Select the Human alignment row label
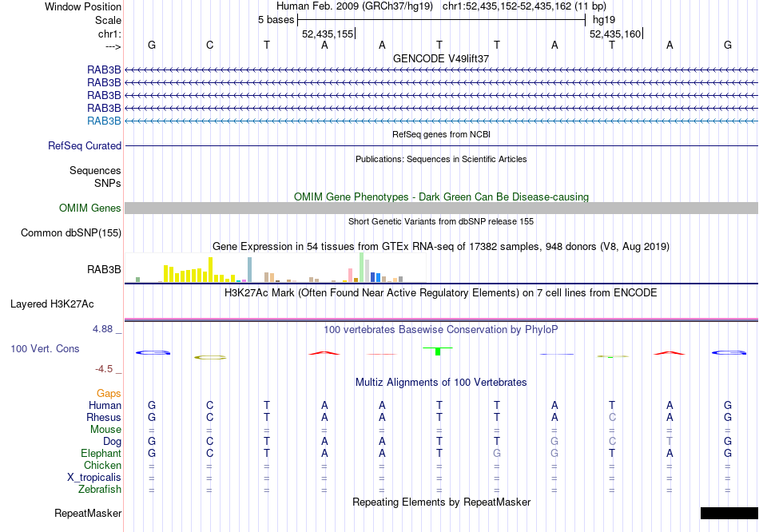 coord(105,405)
